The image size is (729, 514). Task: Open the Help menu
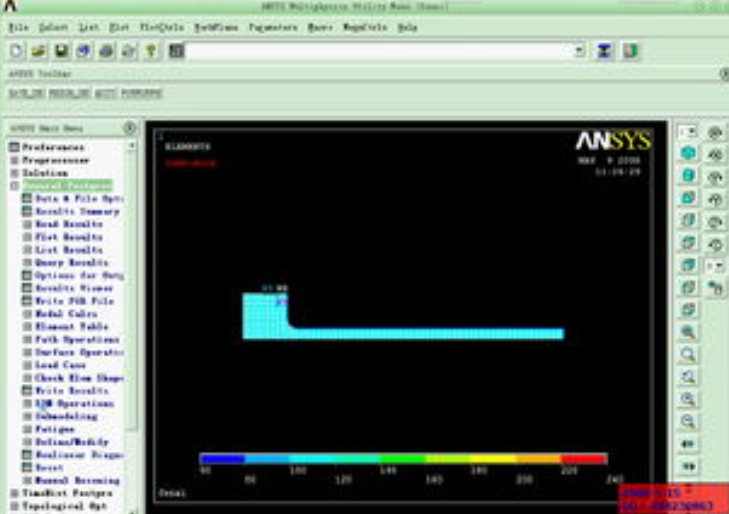[407, 27]
